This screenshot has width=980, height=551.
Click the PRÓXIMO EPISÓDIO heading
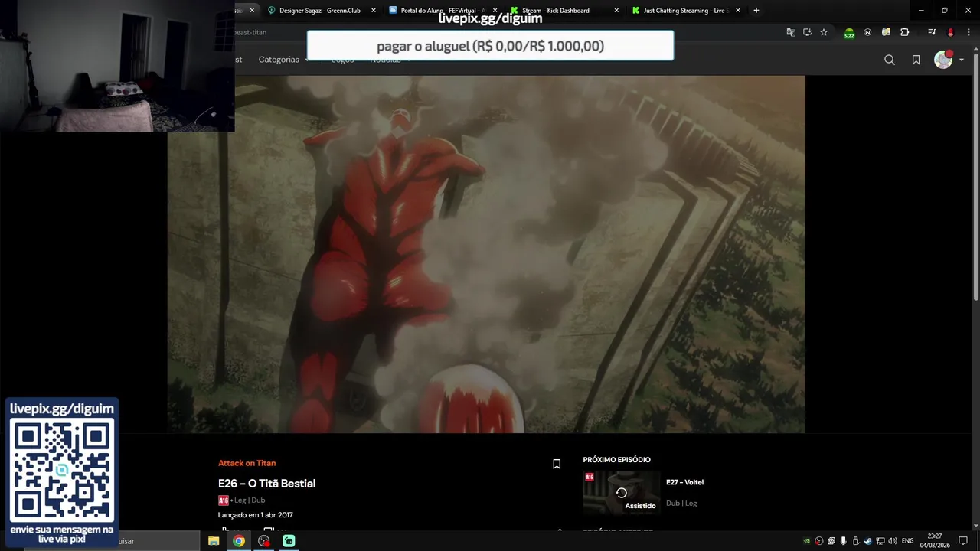616,460
